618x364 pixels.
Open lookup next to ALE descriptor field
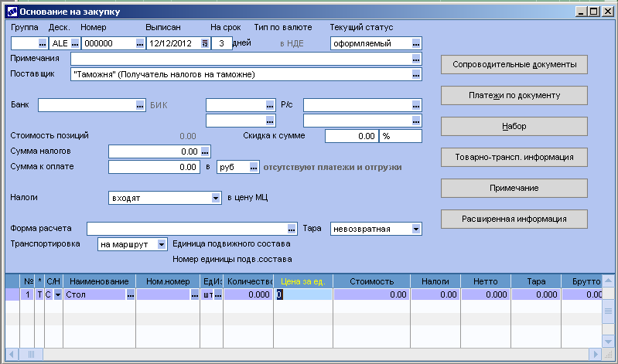click(x=75, y=44)
